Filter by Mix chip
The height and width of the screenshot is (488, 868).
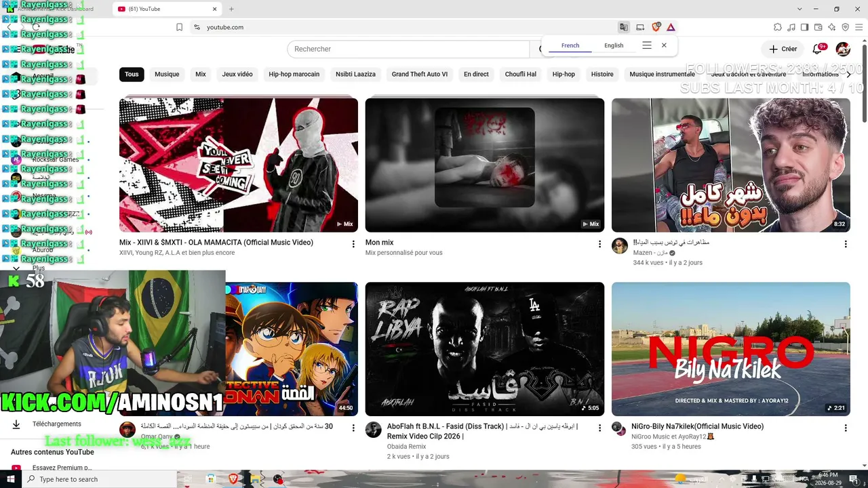(201, 74)
